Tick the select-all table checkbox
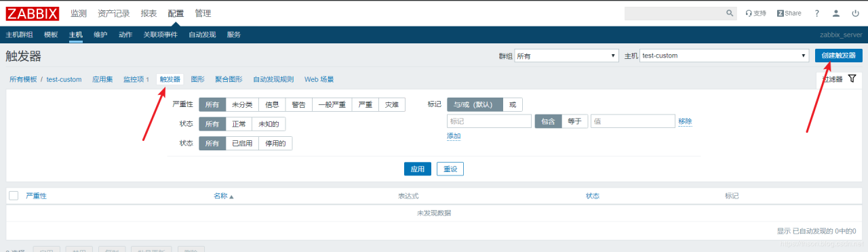Viewport: 868px width, 252px height. pyautogui.click(x=14, y=196)
